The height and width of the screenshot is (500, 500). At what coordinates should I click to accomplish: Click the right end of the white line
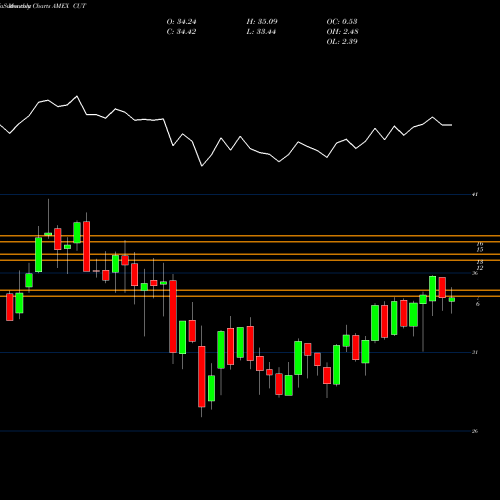tap(451, 125)
